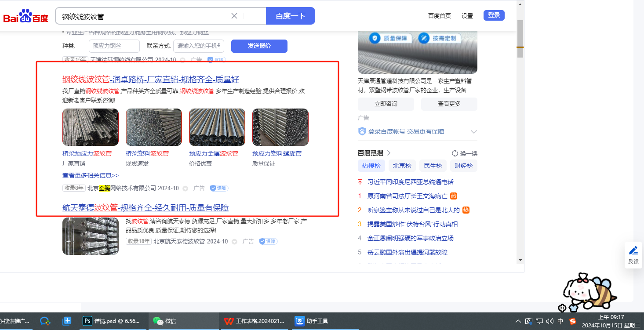
Task: Open the 百度热搜 chevron arrow
Action: click(x=389, y=153)
